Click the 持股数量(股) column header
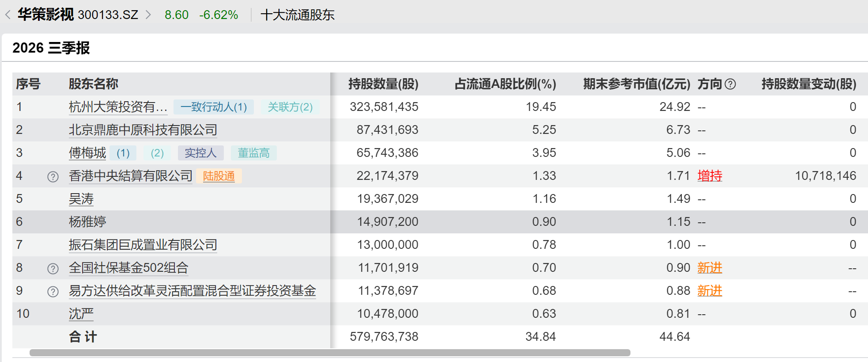This screenshot has width=868, height=362. [383, 84]
